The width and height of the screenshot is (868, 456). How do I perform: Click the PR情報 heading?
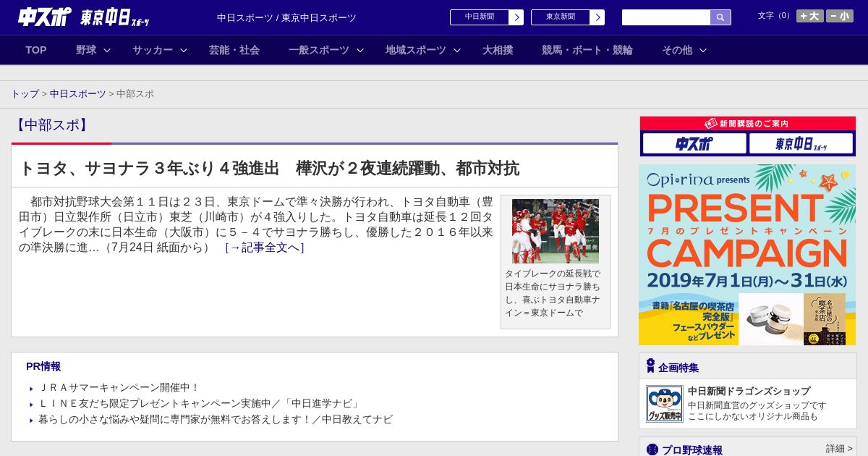(43, 366)
